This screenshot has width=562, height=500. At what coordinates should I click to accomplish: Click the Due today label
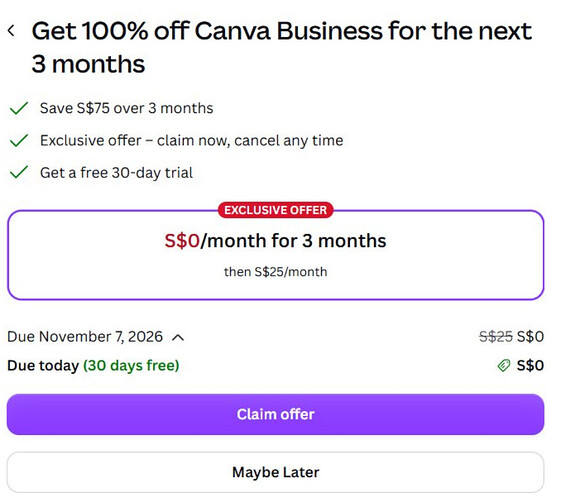[x=43, y=366]
